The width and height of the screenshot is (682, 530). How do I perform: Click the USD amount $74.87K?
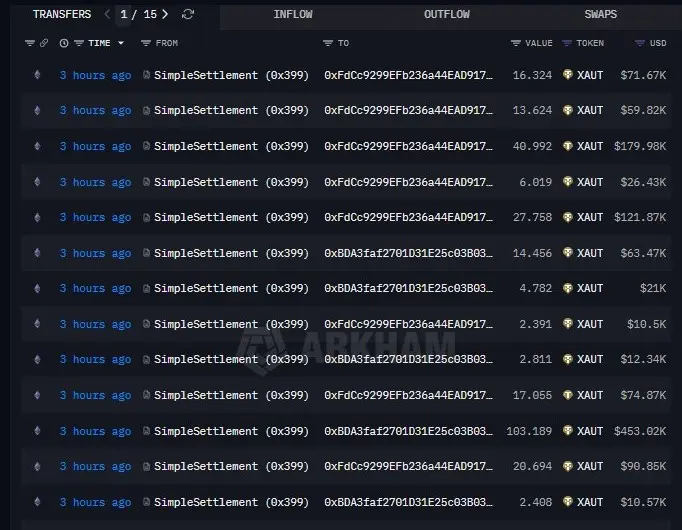click(x=643, y=395)
